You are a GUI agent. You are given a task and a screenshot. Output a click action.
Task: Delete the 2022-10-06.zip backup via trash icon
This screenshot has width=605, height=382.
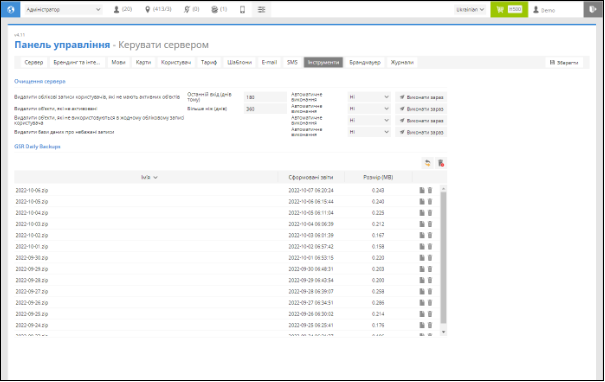430,190
